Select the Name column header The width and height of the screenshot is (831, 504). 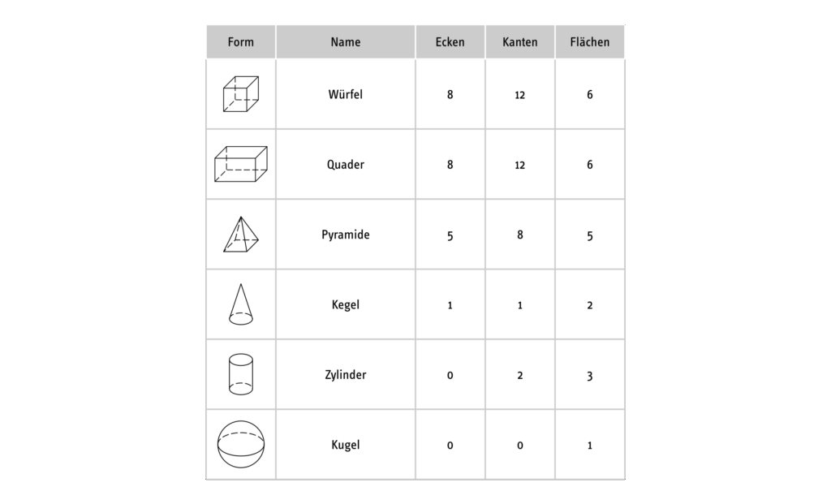click(346, 42)
